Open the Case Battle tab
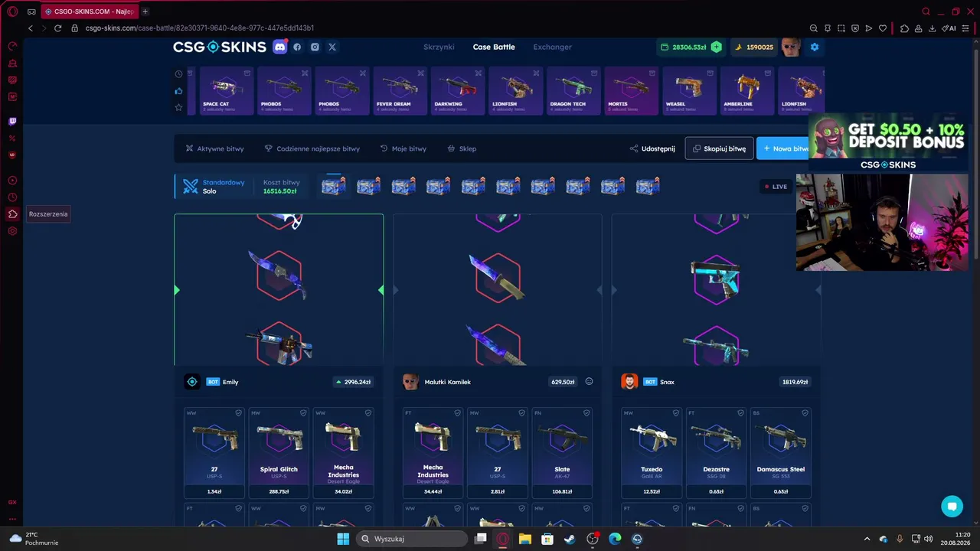 pos(494,47)
